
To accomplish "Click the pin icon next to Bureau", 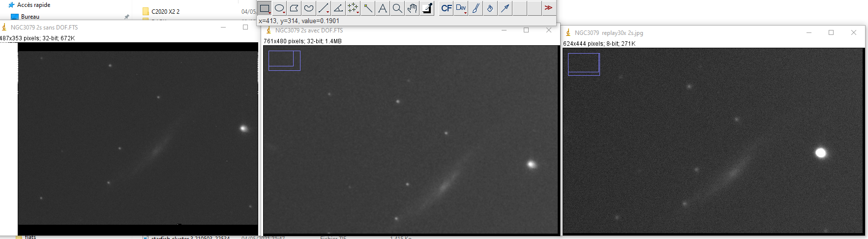I will click(x=126, y=17).
